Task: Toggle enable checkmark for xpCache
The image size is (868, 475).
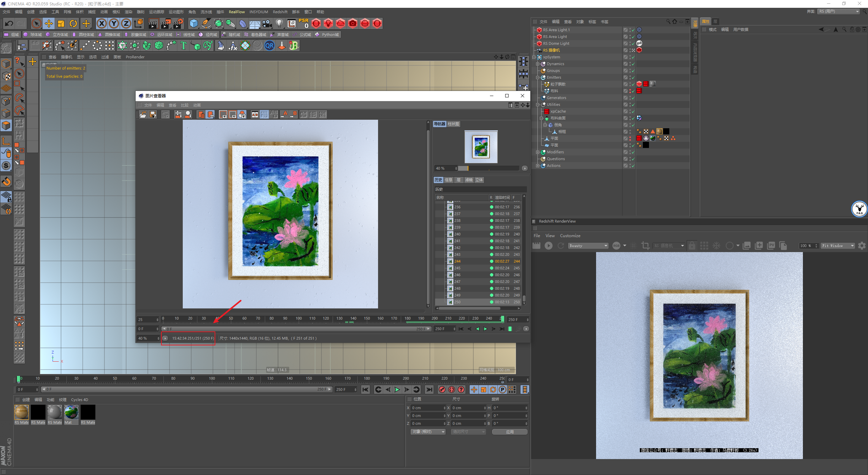Action: click(x=633, y=111)
